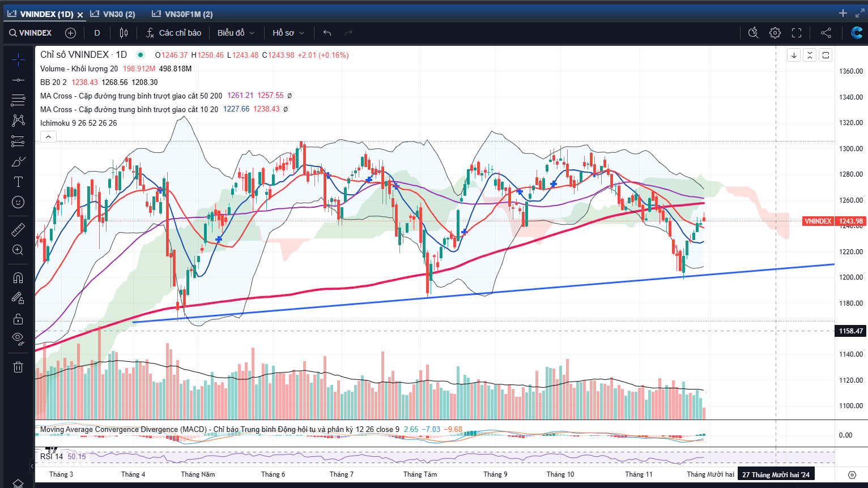Select the Volume - Khối lượng 20 legend
Image resolution: width=868 pixels, height=488 pixels.
79,69
